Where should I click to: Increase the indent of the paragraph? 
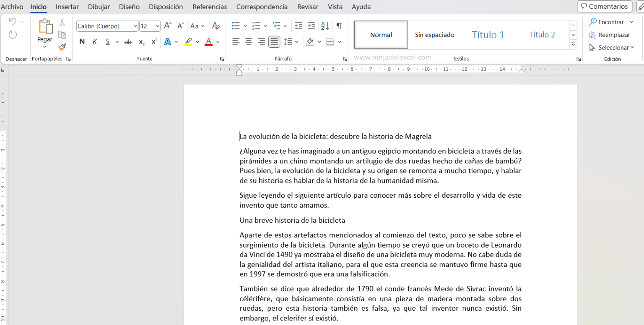click(x=311, y=26)
